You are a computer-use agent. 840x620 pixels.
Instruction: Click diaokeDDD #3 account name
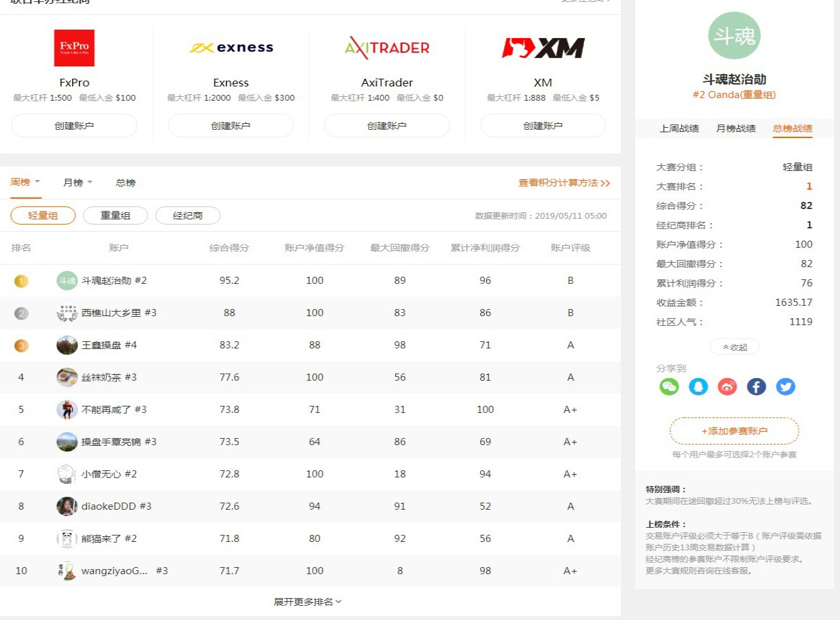(117, 506)
